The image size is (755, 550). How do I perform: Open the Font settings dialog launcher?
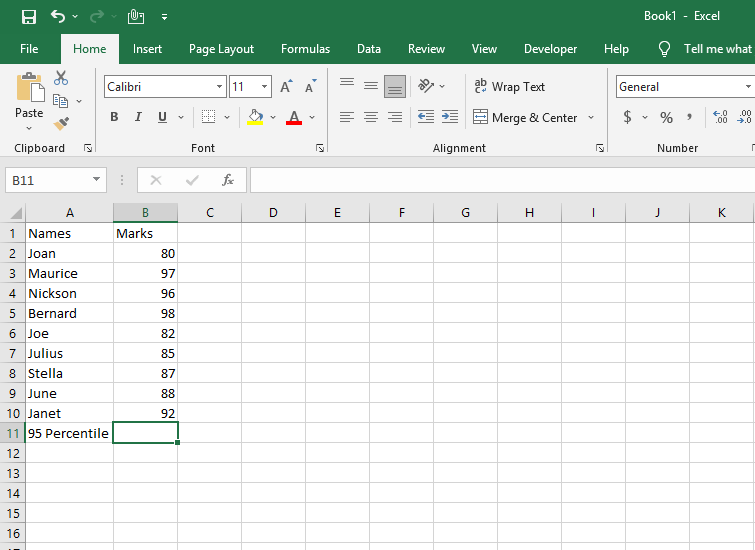click(320, 148)
